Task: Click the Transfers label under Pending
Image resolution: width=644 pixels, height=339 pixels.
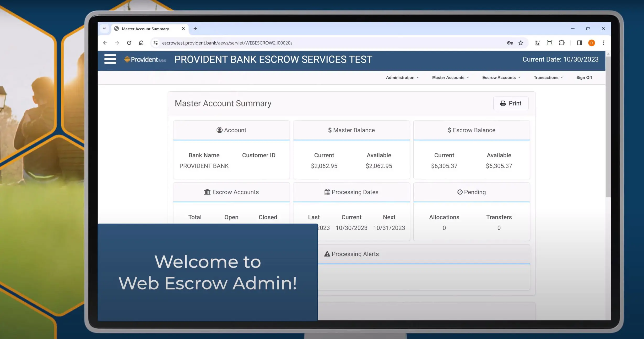Action: pos(499,217)
